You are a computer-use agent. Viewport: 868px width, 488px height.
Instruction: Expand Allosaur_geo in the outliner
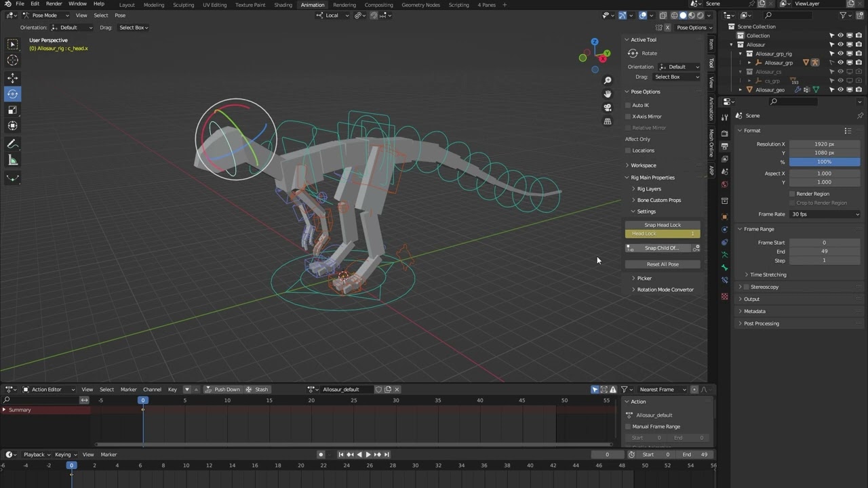[x=742, y=89]
